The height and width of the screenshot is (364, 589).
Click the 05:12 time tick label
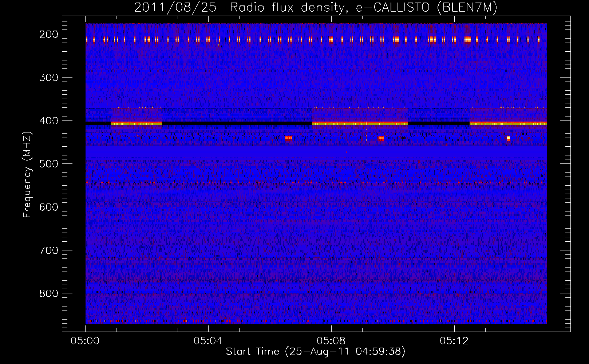(454, 341)
